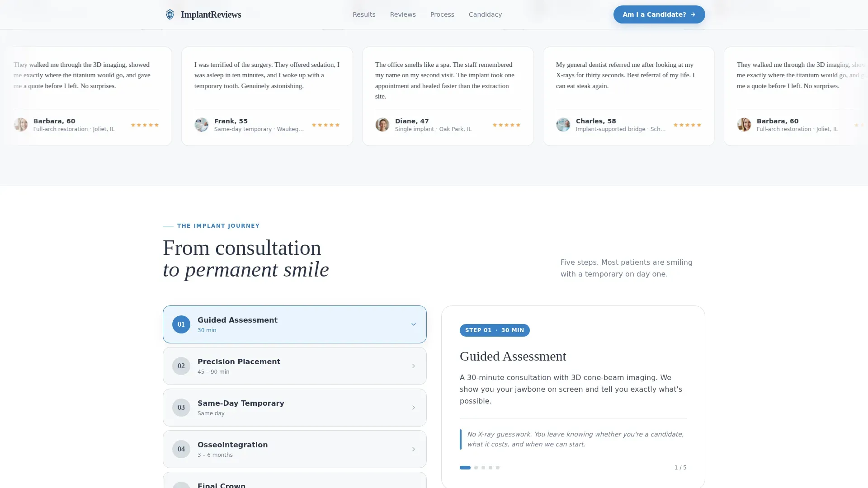Click the 1 / 5 page counter
Image resolution: width=868 pixels, height=488 pixels.
[x=680, y=468]
